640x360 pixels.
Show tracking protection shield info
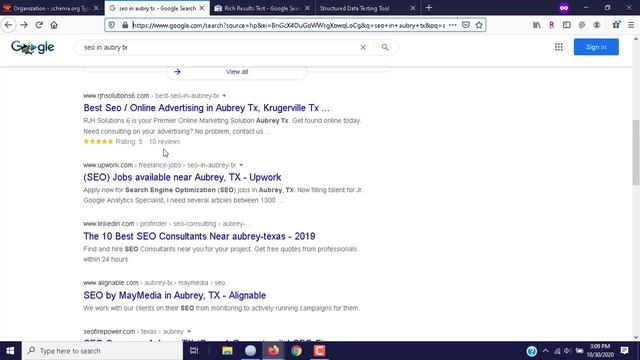112,25
